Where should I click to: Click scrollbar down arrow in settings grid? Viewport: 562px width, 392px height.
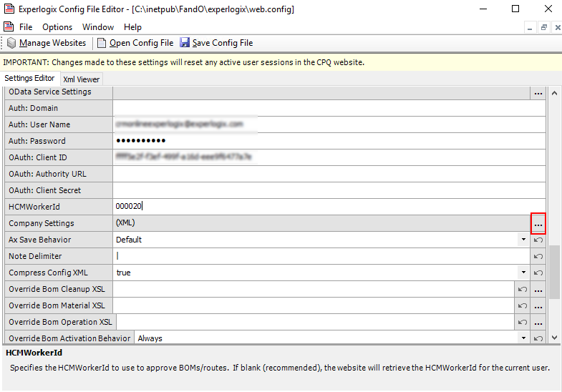pyautogui.click(x=554, y=337)
